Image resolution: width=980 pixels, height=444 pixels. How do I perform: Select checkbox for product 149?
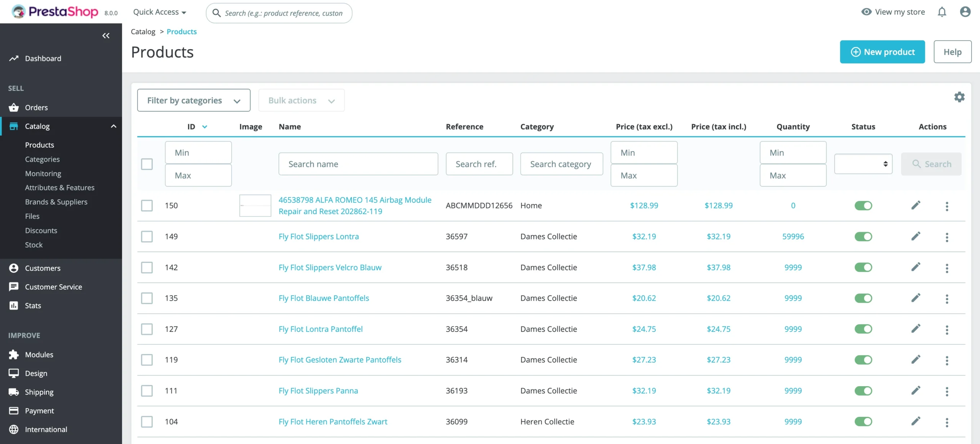tap(147, 236)
